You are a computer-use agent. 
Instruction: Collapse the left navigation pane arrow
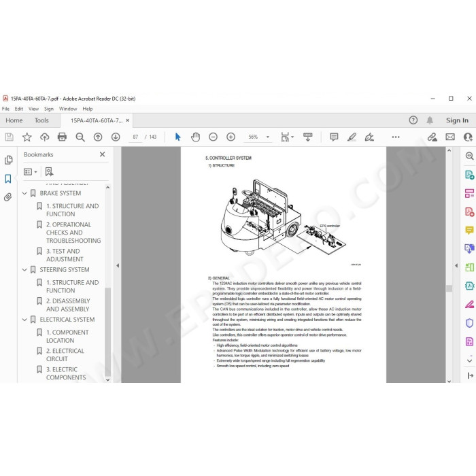pyautogui.click(x=118, y=266)
